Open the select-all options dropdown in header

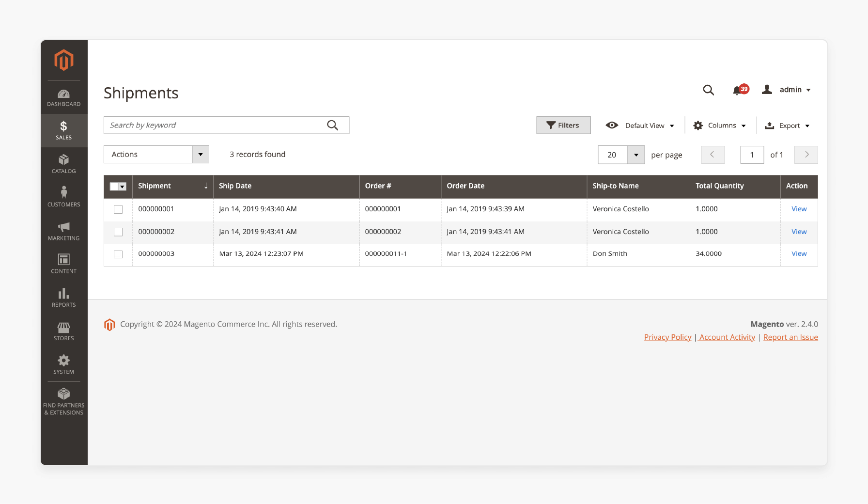123,187
